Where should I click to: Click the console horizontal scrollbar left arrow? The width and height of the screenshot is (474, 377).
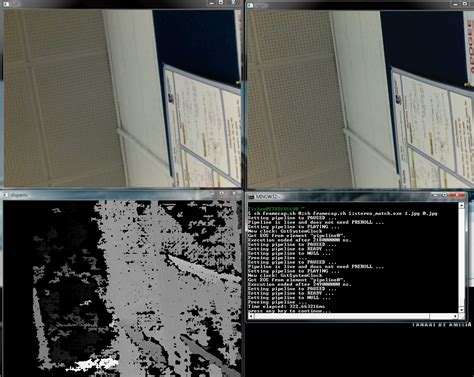tap(251, 316)
